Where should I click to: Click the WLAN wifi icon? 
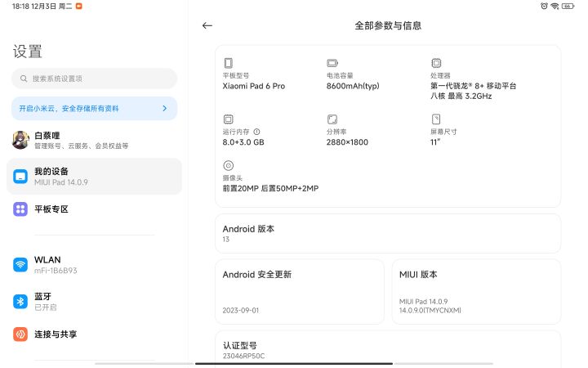[20, 264]
